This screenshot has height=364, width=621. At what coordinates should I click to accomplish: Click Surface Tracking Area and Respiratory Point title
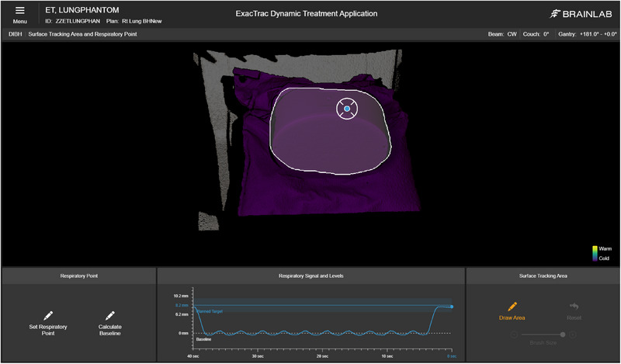tap(83, 34)
